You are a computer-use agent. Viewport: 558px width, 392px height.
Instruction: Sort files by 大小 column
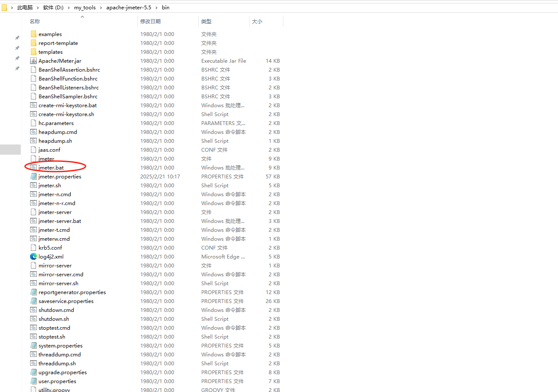coord(257,21)
